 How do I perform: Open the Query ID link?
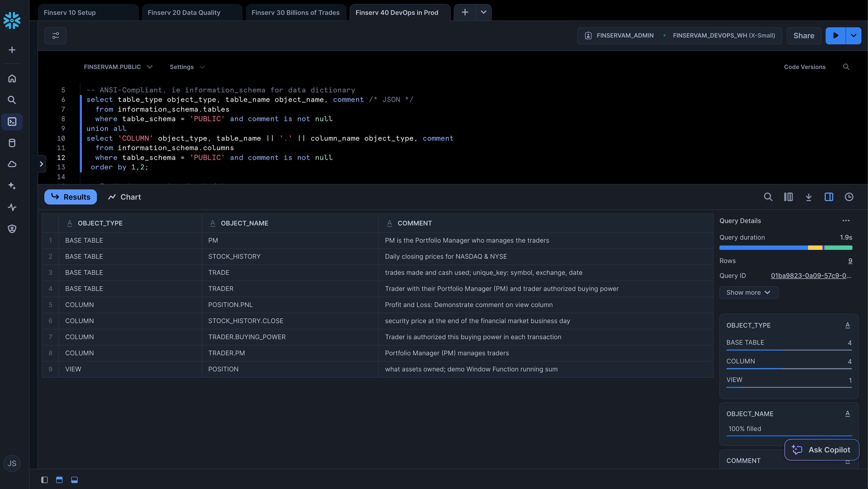(811, 275)
